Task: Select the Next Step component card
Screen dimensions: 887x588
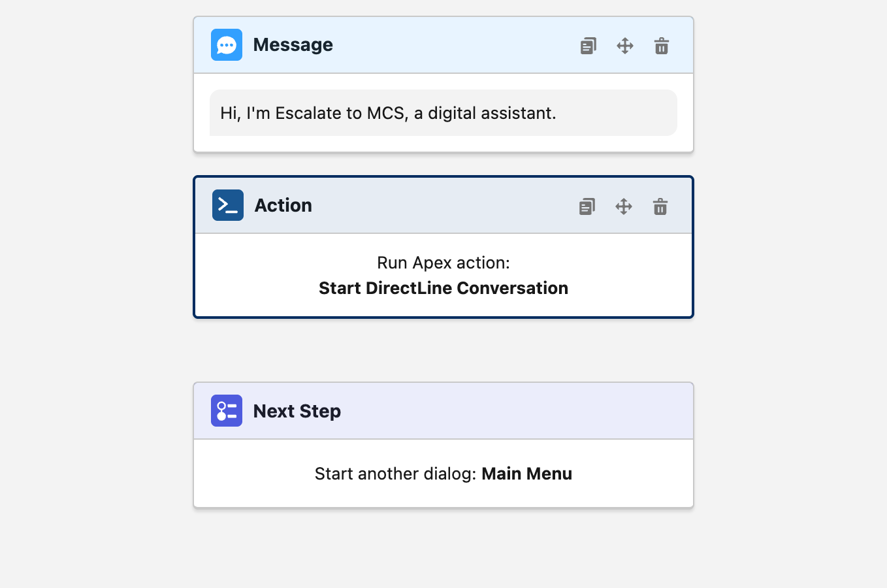Action: pyautogui.click(x=443, y=444)
